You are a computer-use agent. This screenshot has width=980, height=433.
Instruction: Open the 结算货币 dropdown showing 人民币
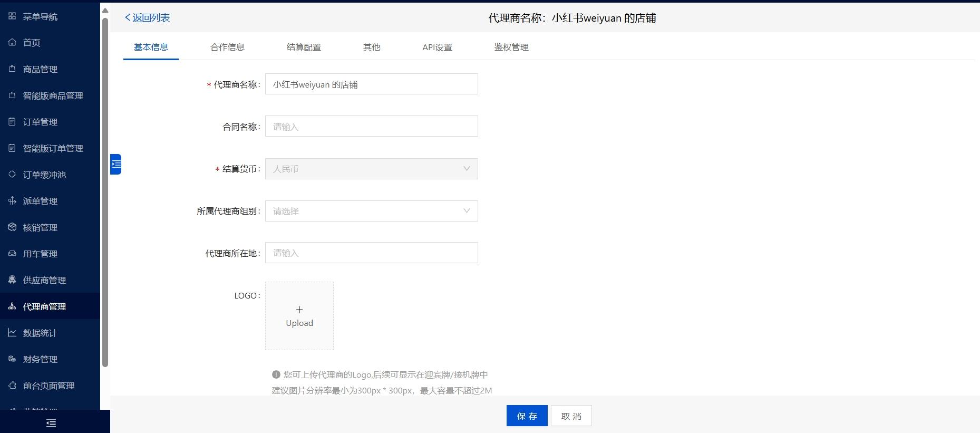(x=371, y=169)
